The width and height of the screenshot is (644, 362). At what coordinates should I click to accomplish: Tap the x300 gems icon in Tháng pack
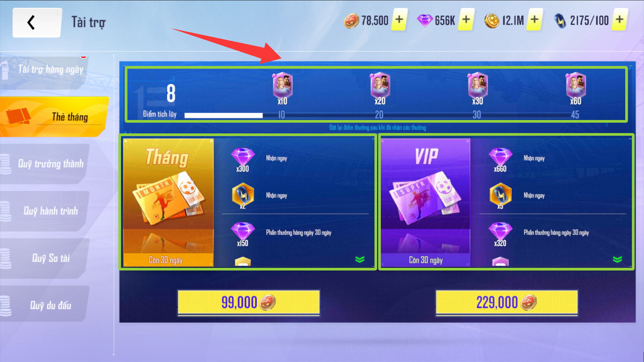point(243,160)
